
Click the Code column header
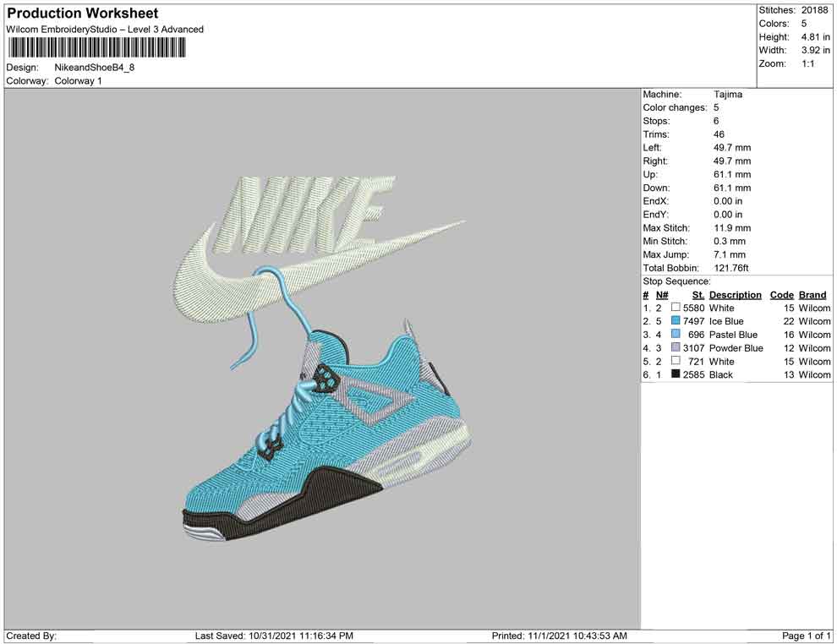pos(781,295)
